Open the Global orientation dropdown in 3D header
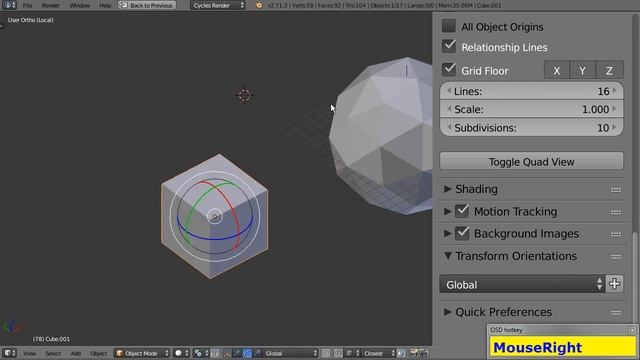640x360 pixels. (290, 353)
